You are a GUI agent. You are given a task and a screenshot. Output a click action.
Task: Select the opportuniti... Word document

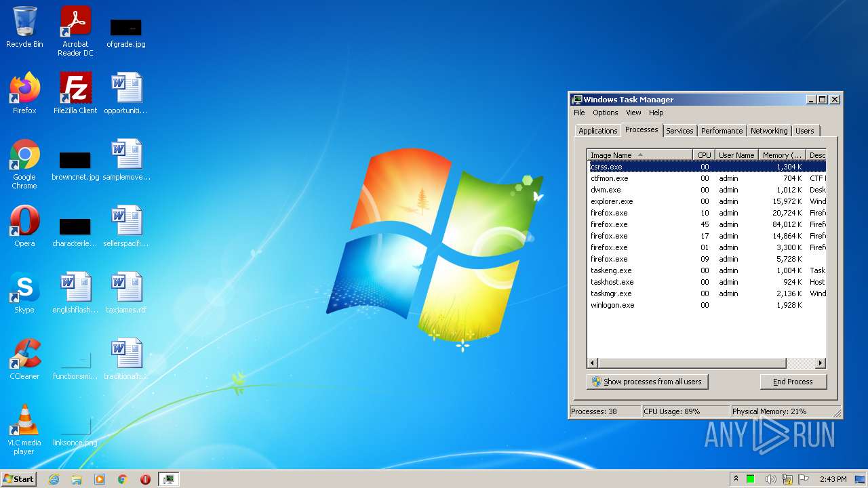126,94
